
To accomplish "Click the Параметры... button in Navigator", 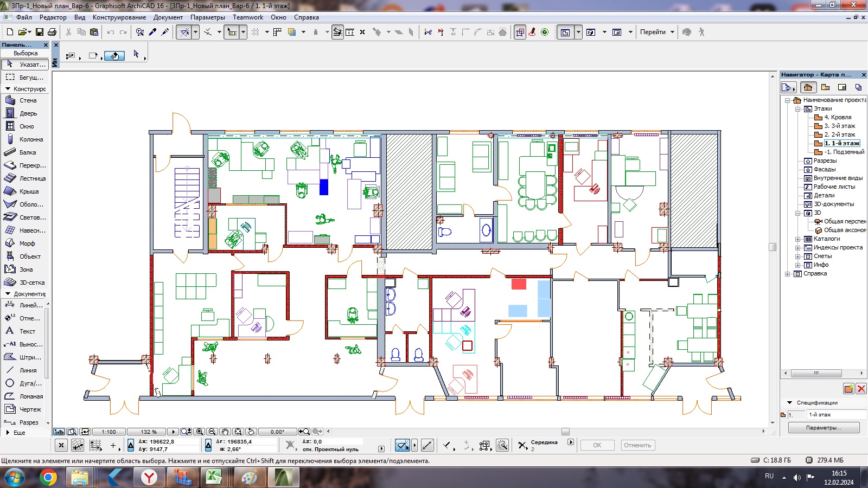I will (x=824, y=428).
